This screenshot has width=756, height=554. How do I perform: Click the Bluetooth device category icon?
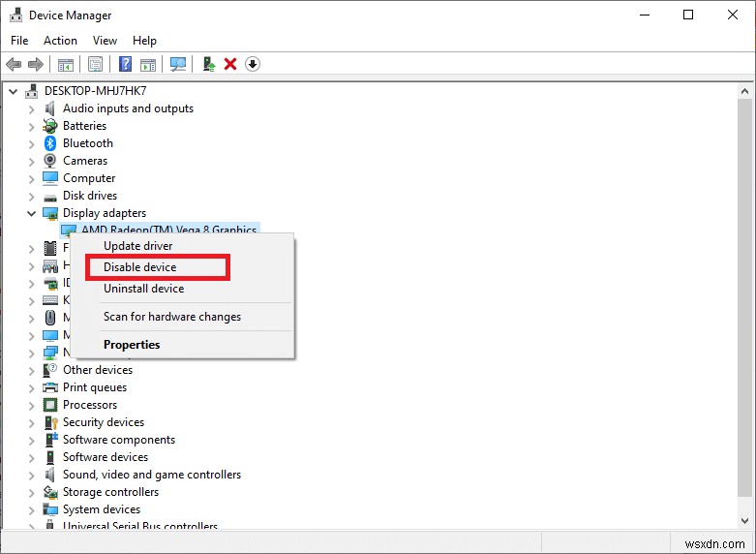click(x=50, y=143)
